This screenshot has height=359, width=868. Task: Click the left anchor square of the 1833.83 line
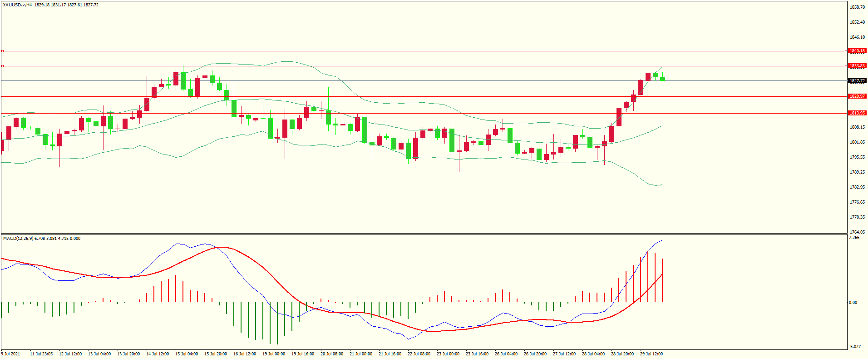[2, 66]
